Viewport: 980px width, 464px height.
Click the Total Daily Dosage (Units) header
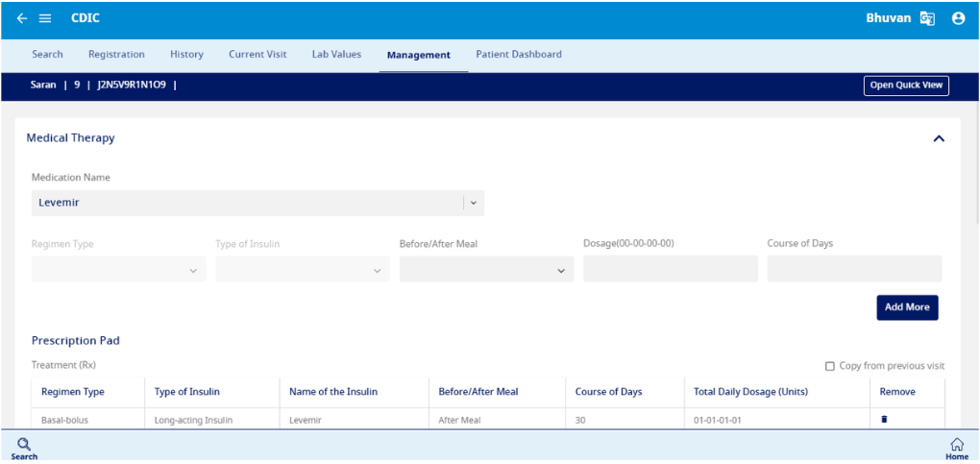click(750, 392)
